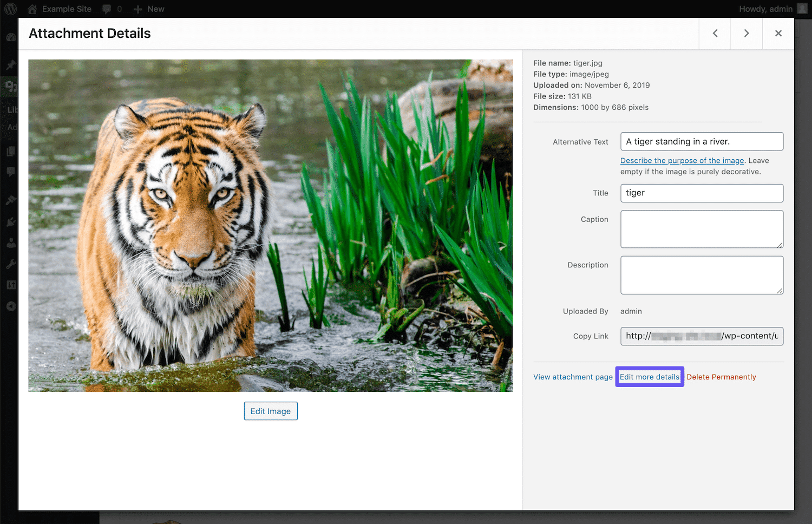Go to the next attachment with the right arrow

(746, 33)
